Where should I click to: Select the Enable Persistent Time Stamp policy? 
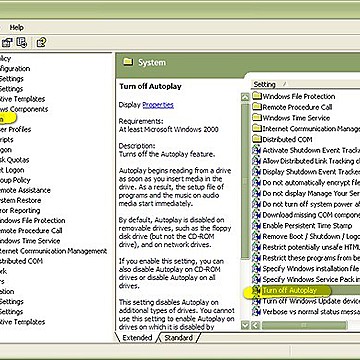pyautogui.click(x=302, y=226)
